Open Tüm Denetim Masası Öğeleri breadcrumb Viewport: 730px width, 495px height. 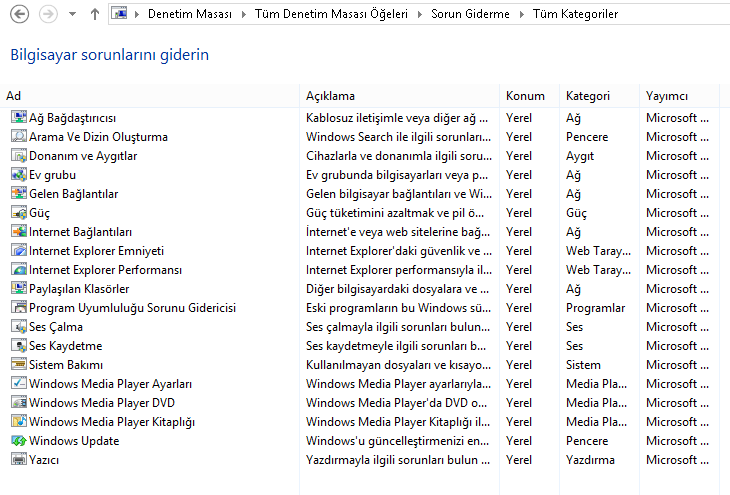tap(335, 15)
